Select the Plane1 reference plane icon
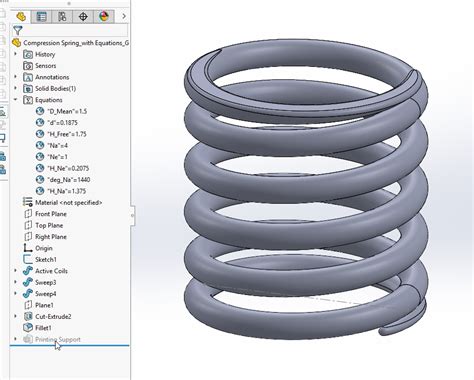 pyautogui.click(x=28, y=305)
